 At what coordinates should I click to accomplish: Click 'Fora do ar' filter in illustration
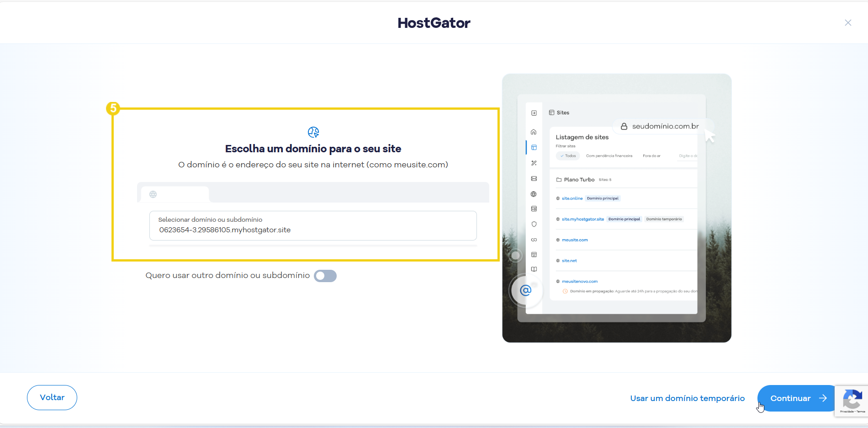pyautogui.click(x=651, y=156)
